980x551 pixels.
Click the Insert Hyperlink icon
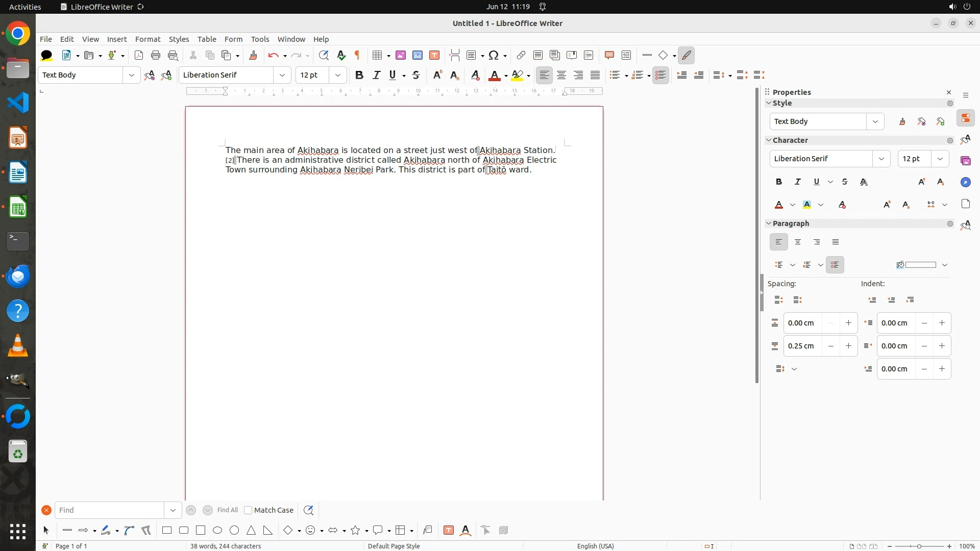tap(521, 55)
